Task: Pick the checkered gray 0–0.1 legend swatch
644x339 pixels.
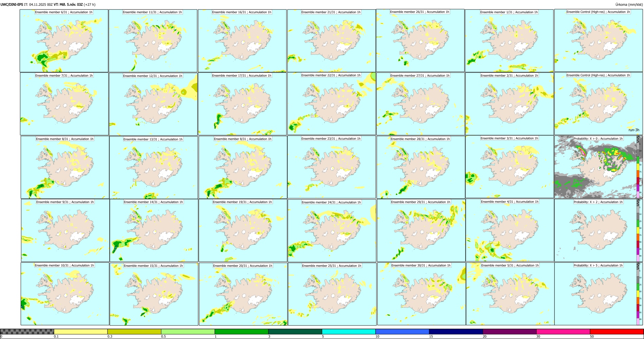Action: pyautogui.click(x=27, y=332)
